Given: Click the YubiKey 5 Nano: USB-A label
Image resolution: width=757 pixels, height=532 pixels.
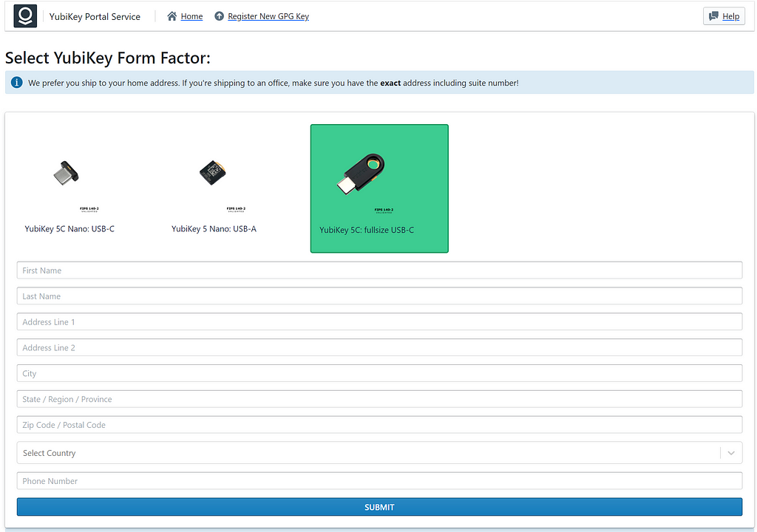Looking at the screenshot, I should click(214, 229).
